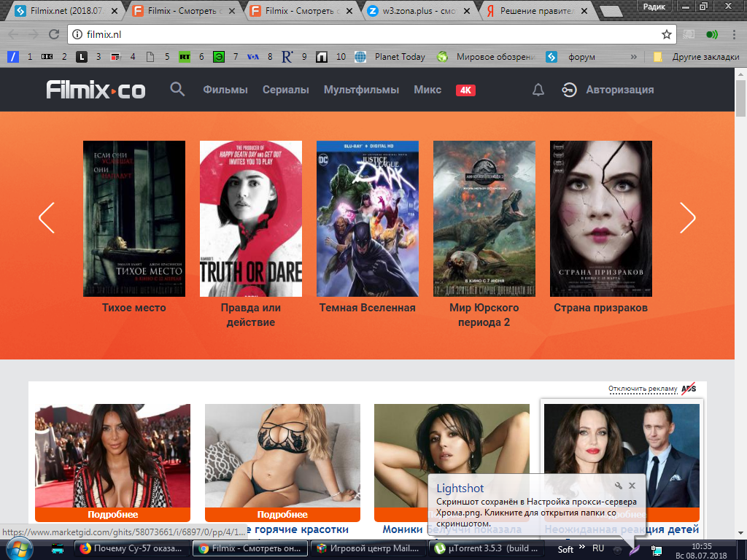Viewport: 747px width, 560px height.
Task: Click the Filmix.co logo
Action: 96,90
